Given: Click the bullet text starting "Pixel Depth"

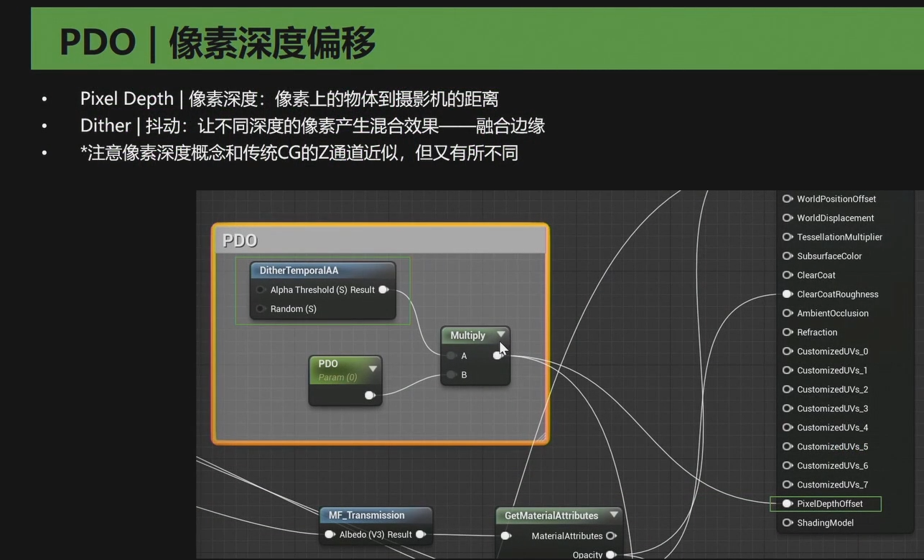Looking at the screenshot, I should pos(289,98).
